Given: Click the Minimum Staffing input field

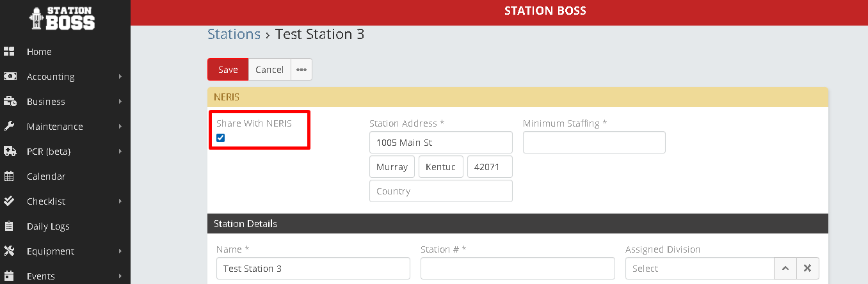Looking at the screenshot, I should 594,143.
